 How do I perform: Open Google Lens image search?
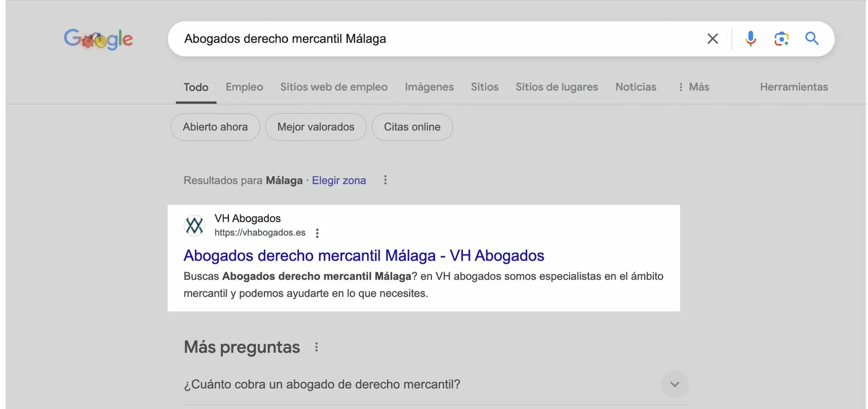[x=781, y=39]
